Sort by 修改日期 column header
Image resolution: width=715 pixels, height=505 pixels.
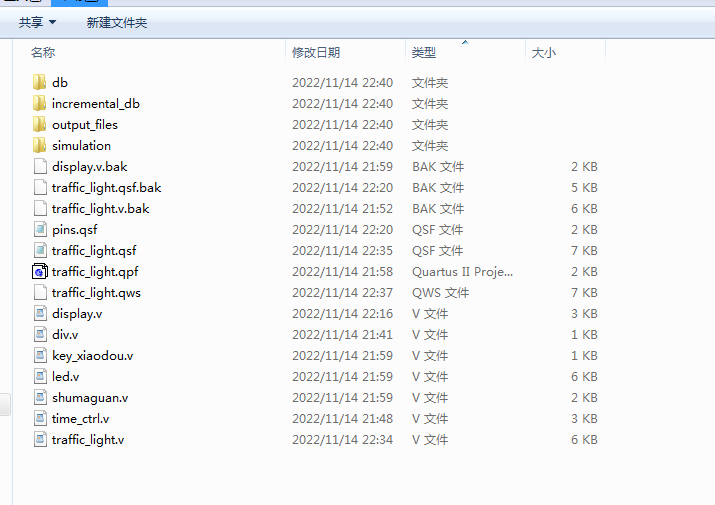click(316, 52)
